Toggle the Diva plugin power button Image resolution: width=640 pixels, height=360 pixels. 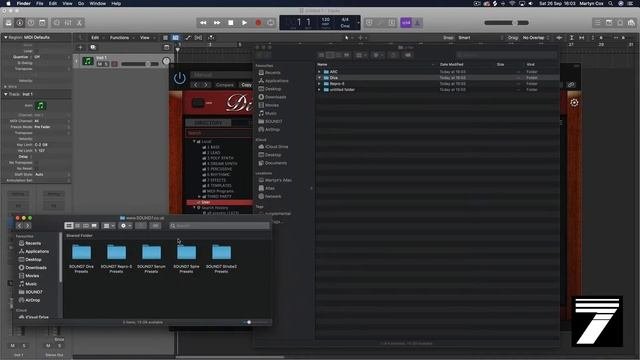point(180,78)
